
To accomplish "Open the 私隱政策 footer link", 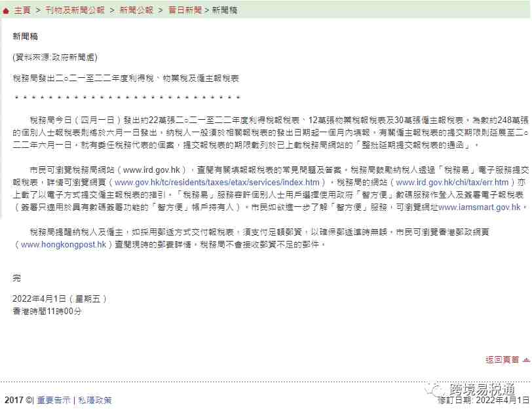I will coord(95,400).
